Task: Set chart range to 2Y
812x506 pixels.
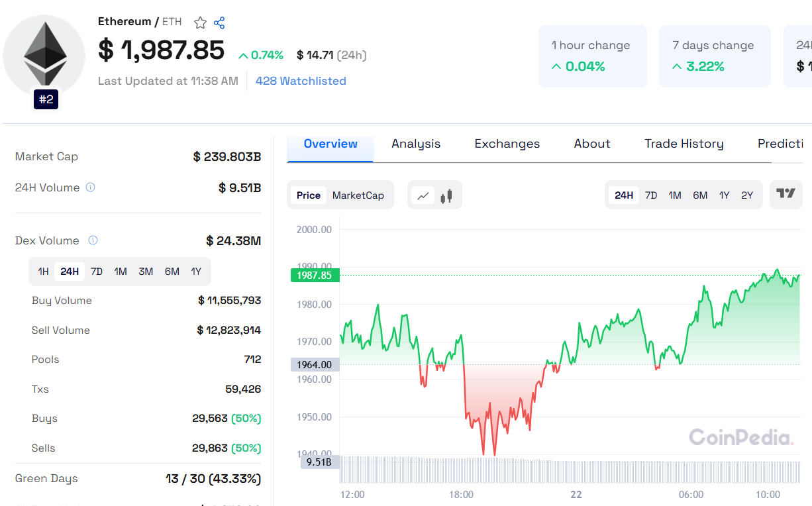Action: point(747,195)
